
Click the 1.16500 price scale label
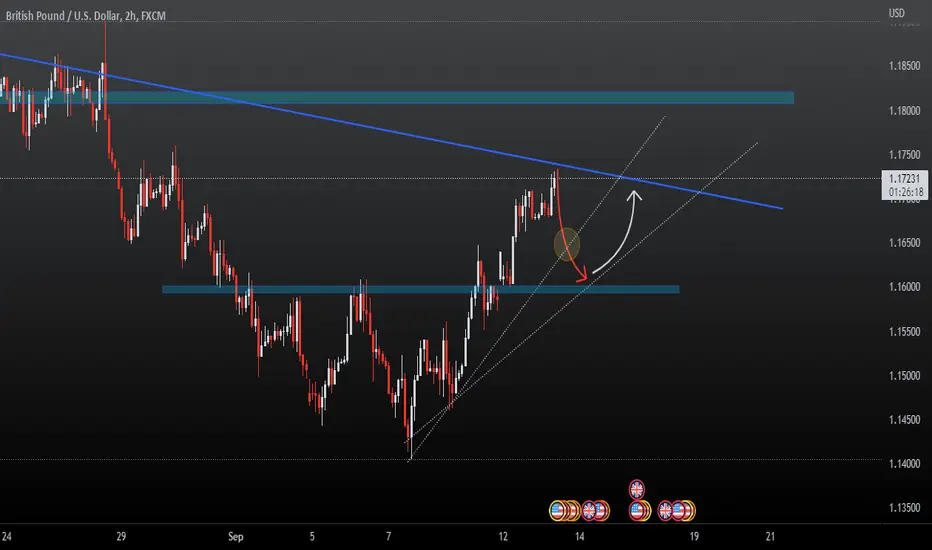(x=905, y=243)
